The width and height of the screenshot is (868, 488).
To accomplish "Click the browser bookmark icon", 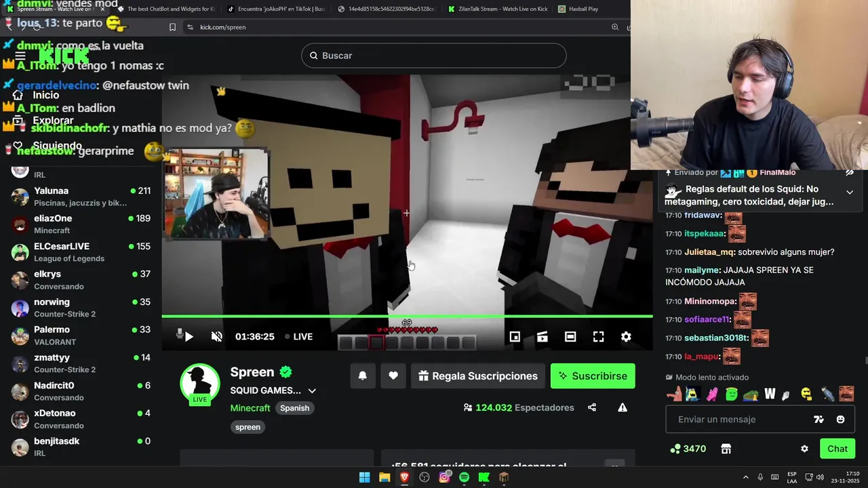I will (x=172, y=27).
